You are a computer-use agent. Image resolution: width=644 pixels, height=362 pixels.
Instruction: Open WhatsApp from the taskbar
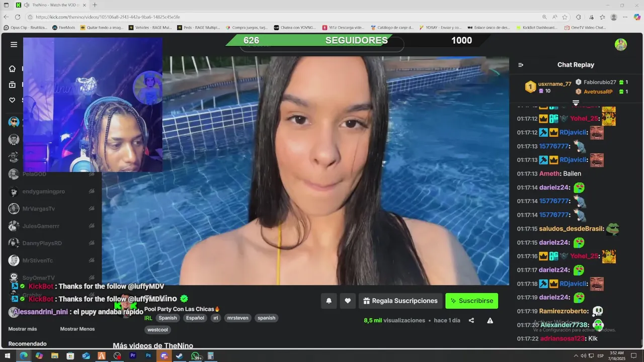pyautogui.click(x=196, y=356)
